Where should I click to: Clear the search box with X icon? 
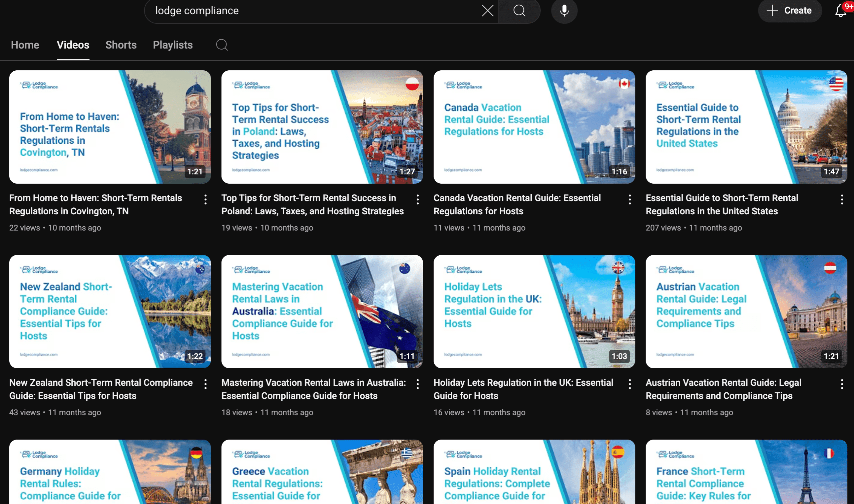click(x=487, y=11)
